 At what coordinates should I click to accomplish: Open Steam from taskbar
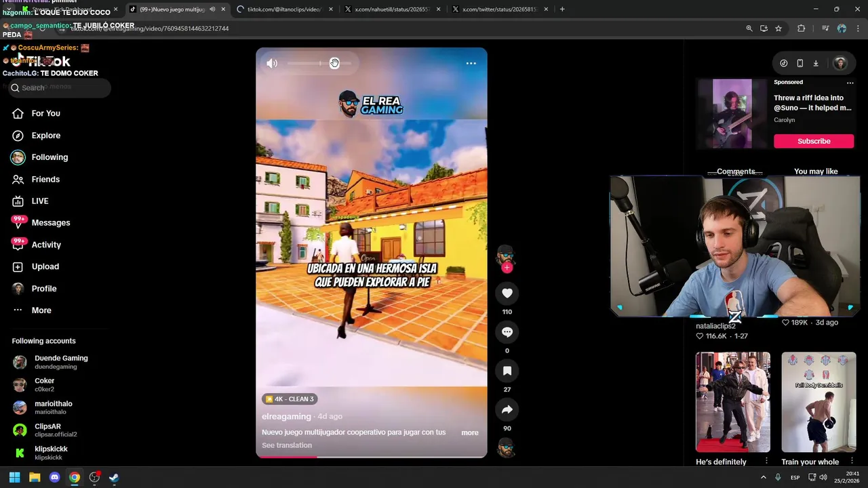point(114,477)
